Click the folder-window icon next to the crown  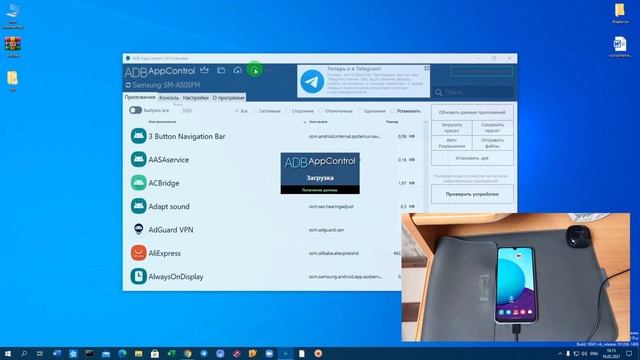(221, 70)
